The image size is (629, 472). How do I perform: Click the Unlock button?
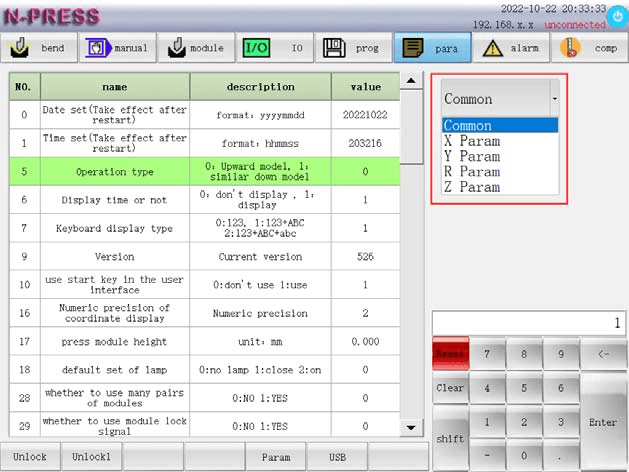click(x=30, y=457)
